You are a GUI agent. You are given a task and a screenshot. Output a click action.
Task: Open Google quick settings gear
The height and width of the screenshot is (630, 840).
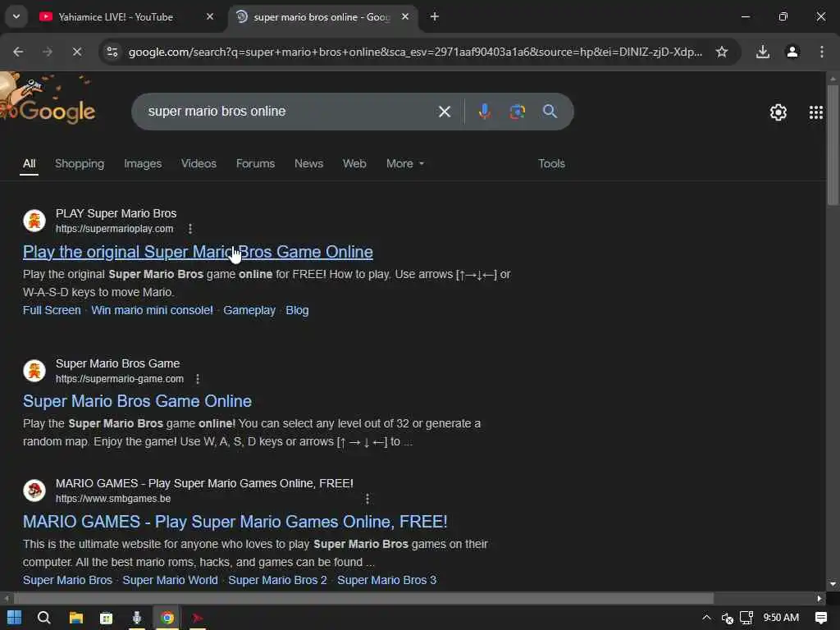point(778,112)
